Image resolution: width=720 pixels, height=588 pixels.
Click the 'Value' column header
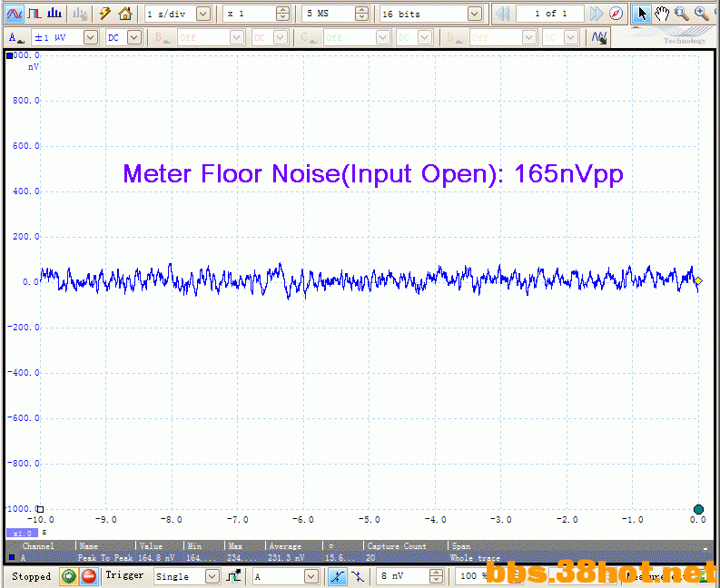click(151, 545)
